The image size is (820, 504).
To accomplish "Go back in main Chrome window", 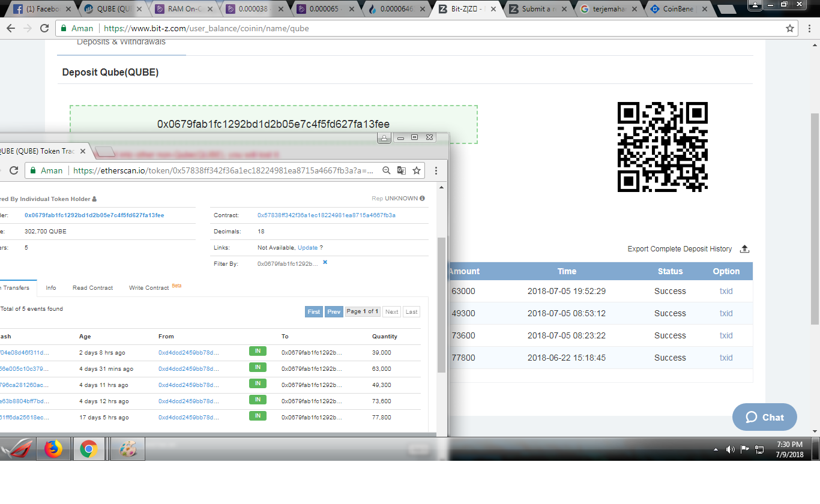I will [11, 28].
